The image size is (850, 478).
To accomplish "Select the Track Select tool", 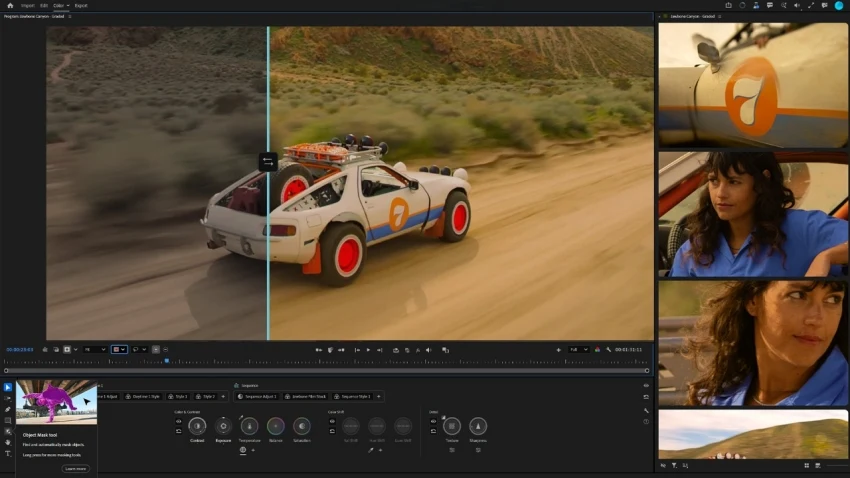I will tap(8, 398).
